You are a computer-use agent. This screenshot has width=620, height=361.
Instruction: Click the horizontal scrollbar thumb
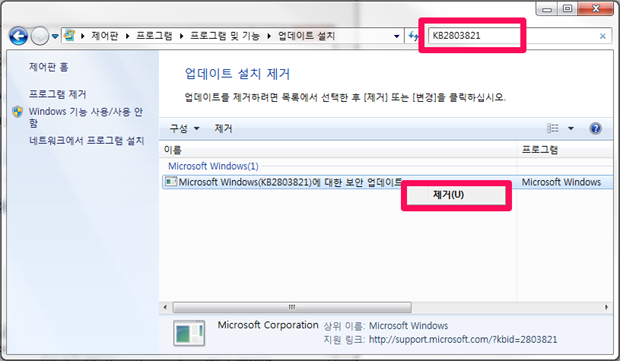pos(292,307)
